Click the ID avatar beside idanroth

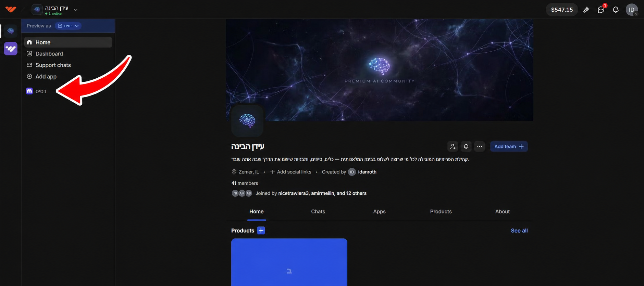352,172
